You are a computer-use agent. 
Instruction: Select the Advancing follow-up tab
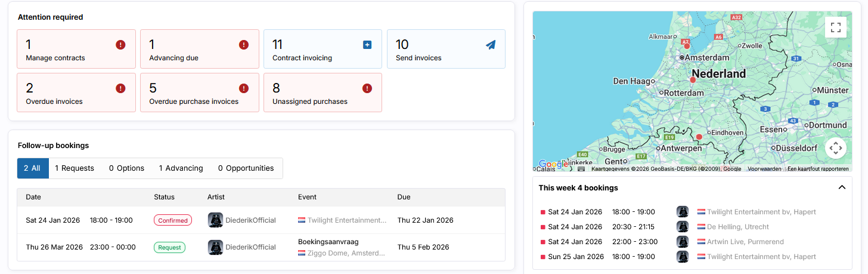pyautogui.click(x=181, y=168)
